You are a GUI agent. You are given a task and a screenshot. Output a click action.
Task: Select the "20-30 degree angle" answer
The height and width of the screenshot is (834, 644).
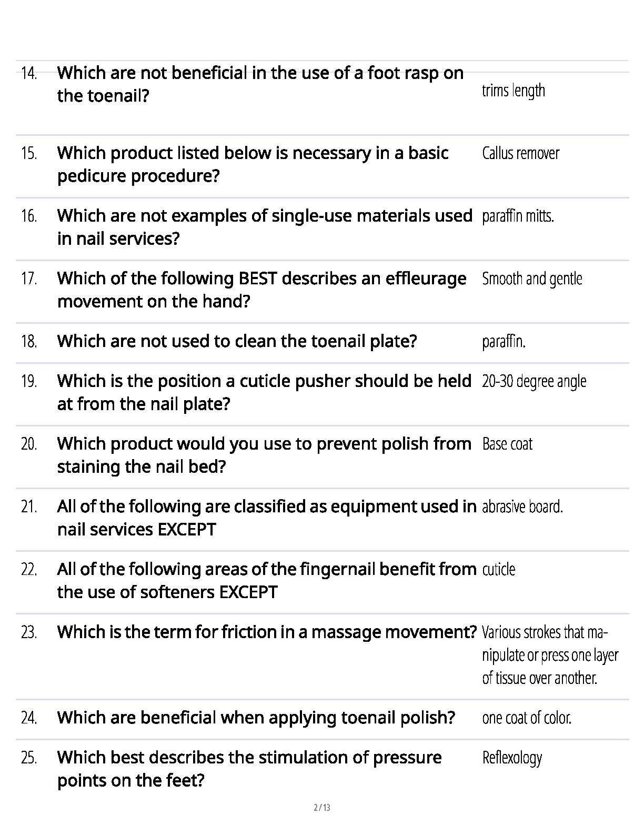click(534, 381)
